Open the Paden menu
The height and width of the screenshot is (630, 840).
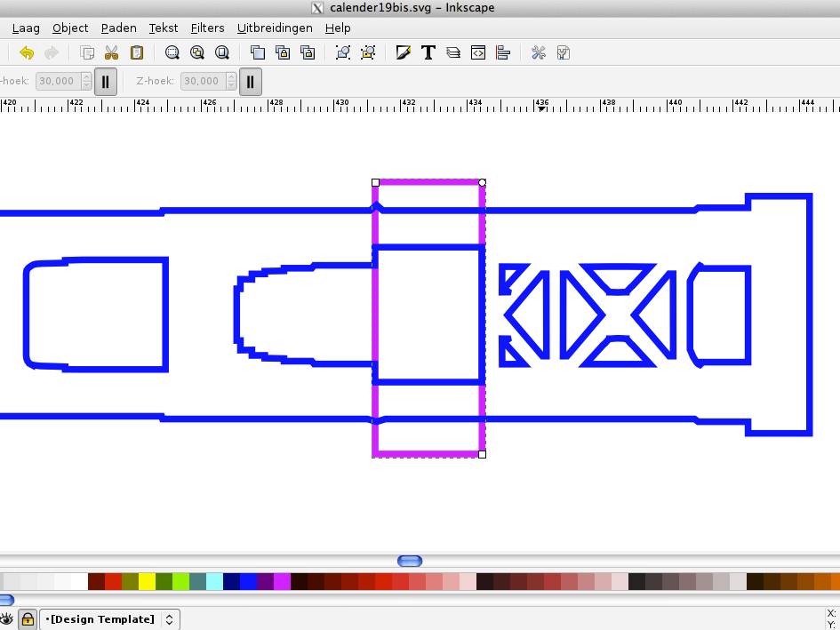(x=118, y=28)
